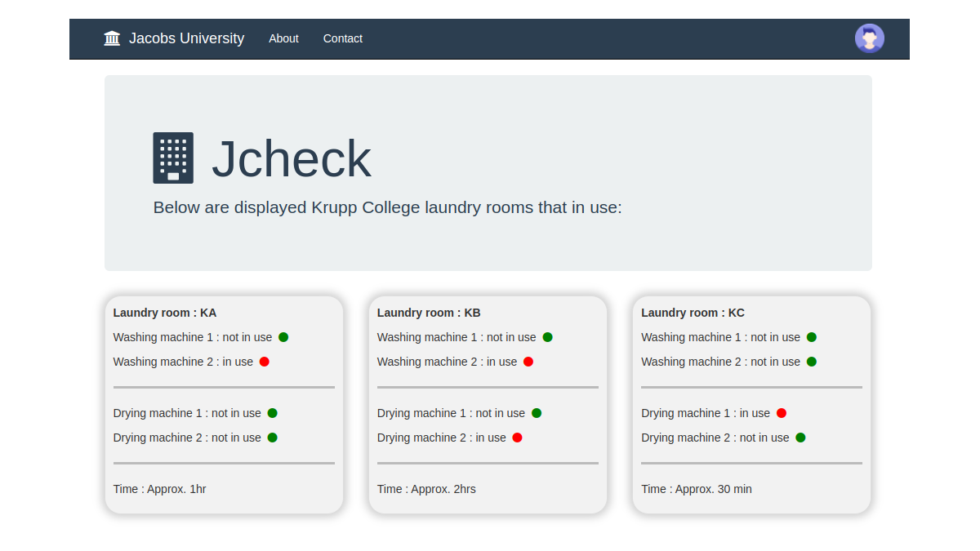Click KB Drying machine 1 green status dot
The height and width of the screenshot is (551, 980).
[x=537, y=413]
